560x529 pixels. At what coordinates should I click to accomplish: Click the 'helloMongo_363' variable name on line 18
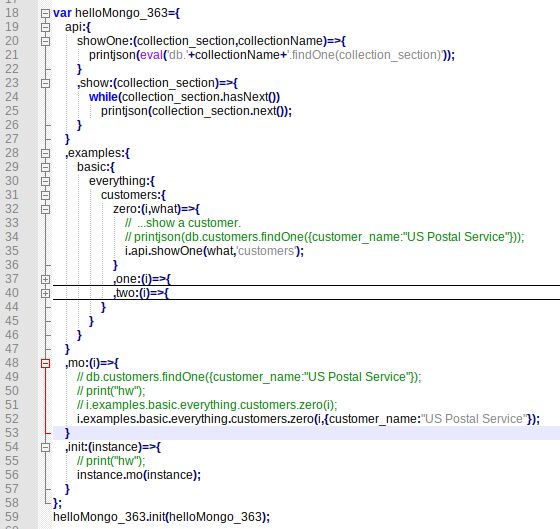coord(121,13)
